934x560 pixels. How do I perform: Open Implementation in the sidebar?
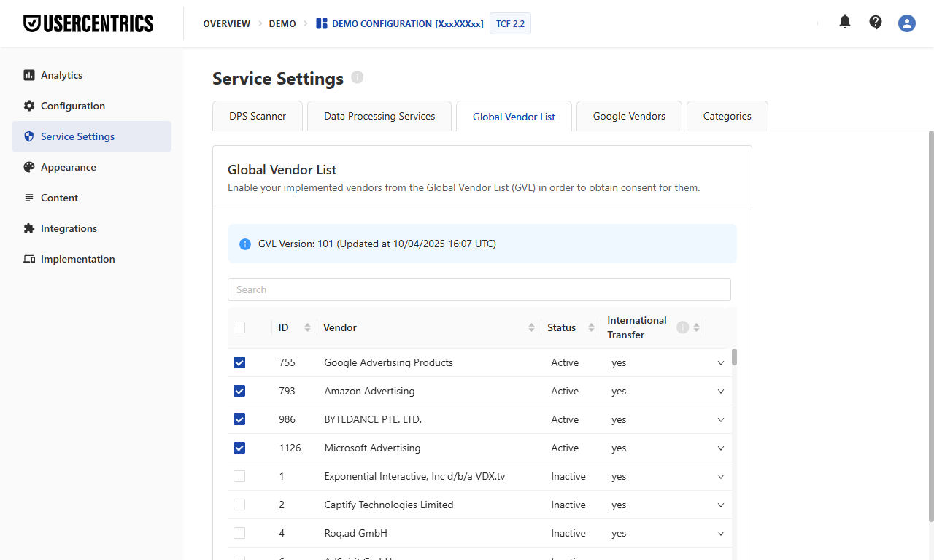91,259
